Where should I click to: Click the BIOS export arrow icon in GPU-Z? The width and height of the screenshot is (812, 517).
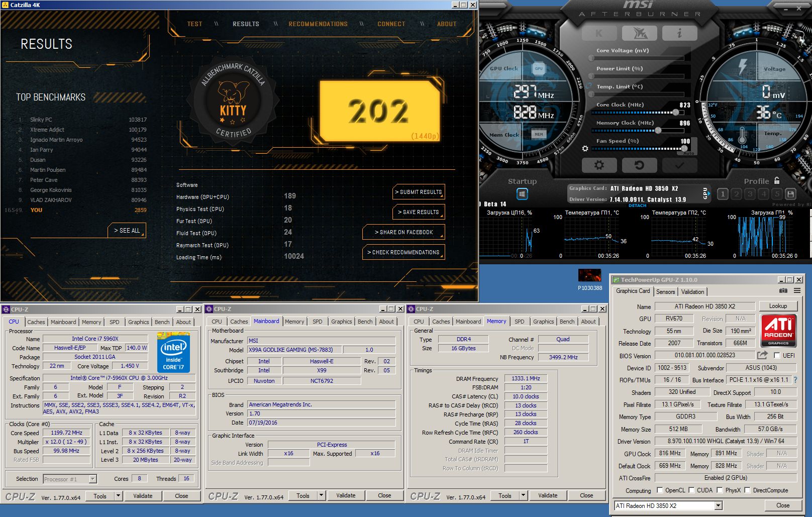coord(762,355)
